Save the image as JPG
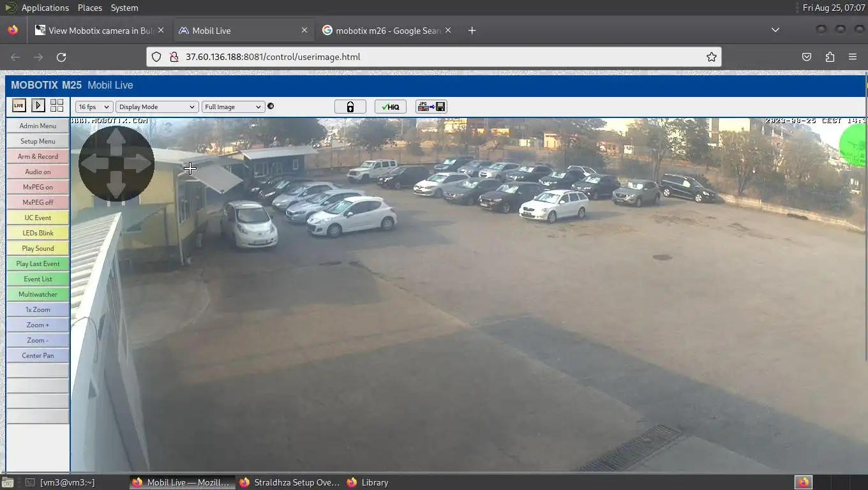Image resolution: width=868 pixels, height=490 pixels. [x=431, y=107]
